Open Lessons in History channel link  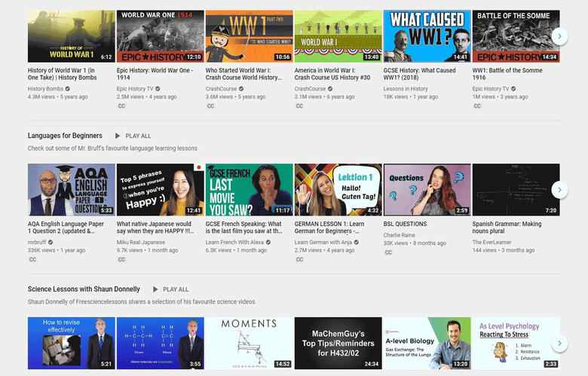coord(406,89)
